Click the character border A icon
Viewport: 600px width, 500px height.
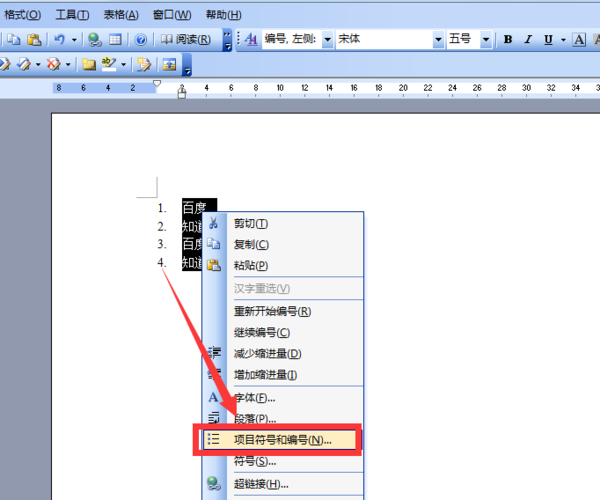pyautogui.click(x=579, y=39)
